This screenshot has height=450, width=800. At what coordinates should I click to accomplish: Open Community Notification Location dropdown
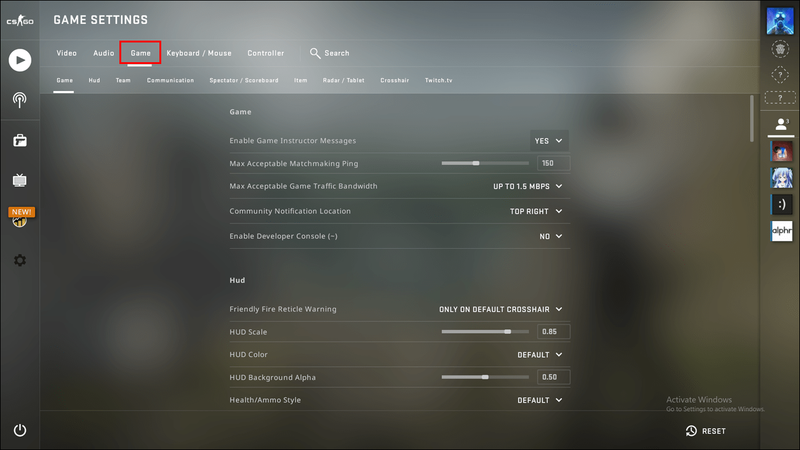tap(536, 211)
